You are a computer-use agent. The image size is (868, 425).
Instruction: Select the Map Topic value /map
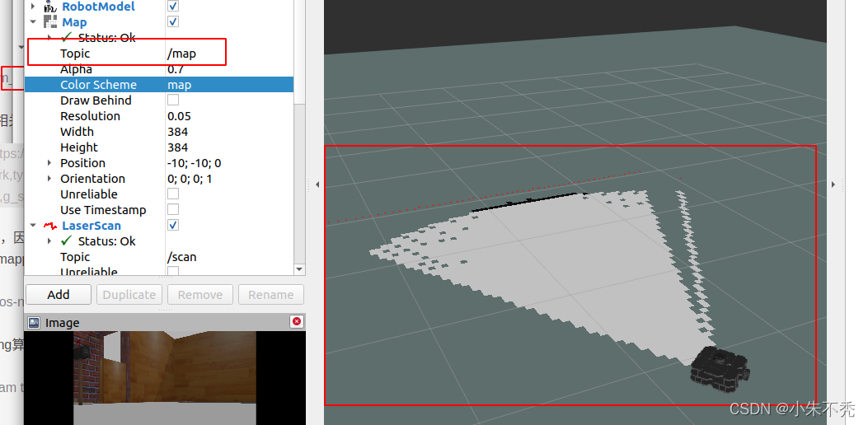pos(181,54)
